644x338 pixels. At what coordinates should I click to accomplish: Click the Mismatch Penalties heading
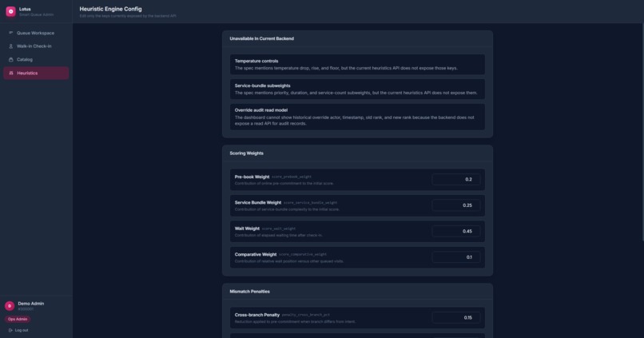(x=250, y=292)
